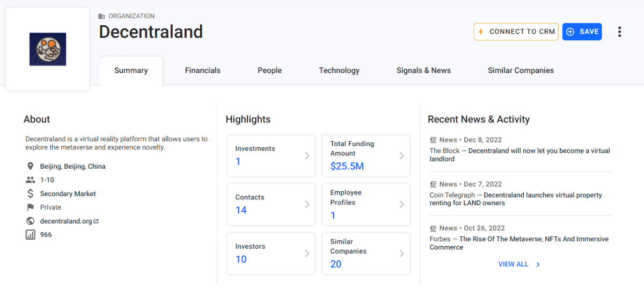Click the Private company type text
This screenshot has height=287, width=644.
tap(50, 207)
